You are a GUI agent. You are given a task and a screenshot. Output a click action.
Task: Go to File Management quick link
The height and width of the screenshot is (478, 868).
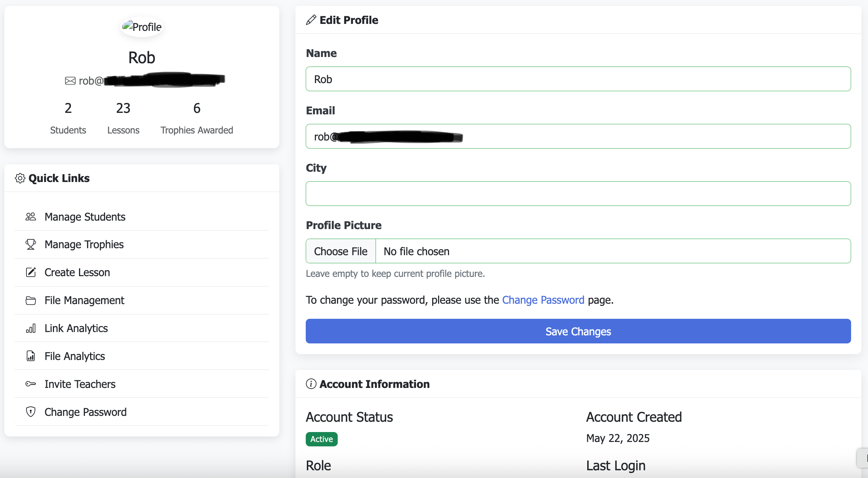click(85, 300)
